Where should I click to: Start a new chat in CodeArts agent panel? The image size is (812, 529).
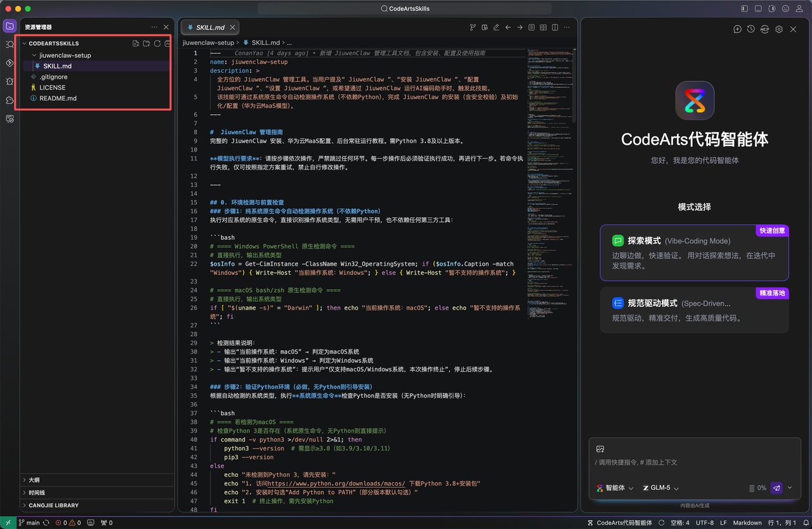tap(737, 29)
